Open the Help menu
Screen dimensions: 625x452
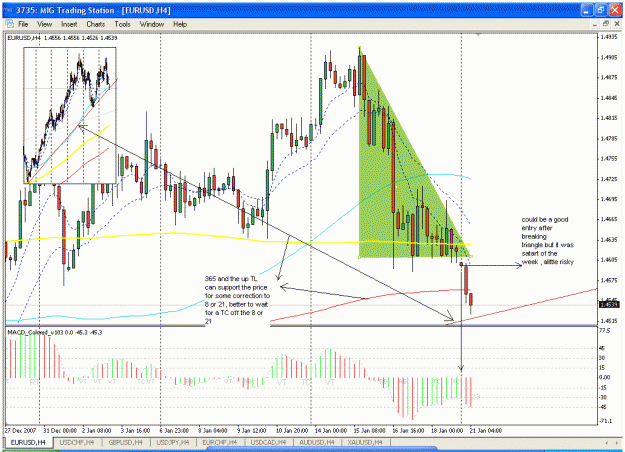pos(180,24)
